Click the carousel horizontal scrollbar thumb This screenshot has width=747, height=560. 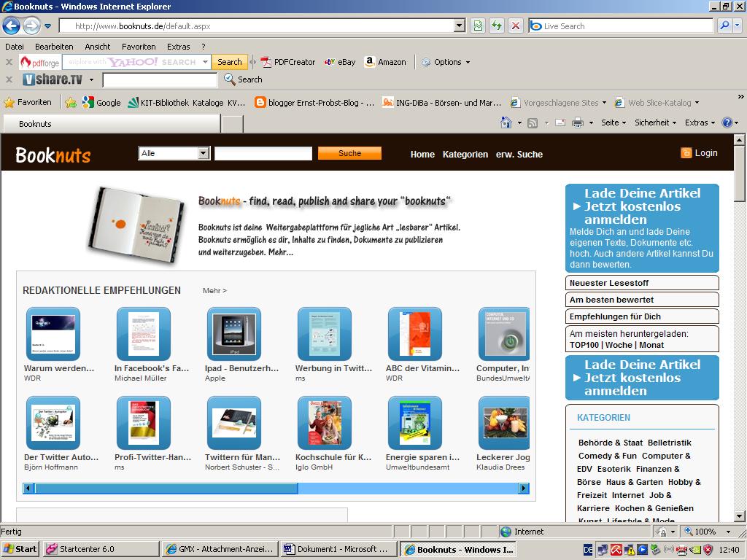(x=166, y=488)
